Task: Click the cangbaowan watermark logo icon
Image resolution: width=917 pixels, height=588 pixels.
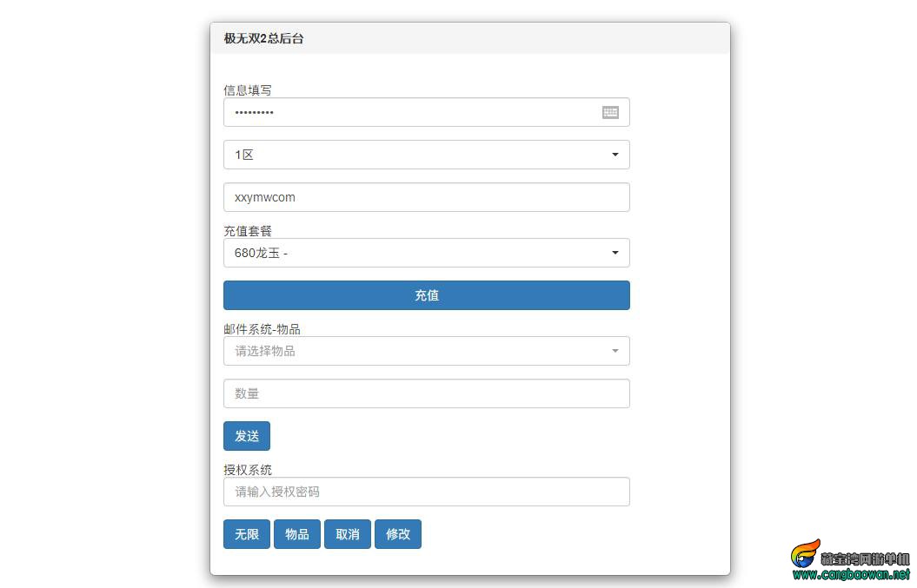Action: pyautogui.click(x=804, y=553)
